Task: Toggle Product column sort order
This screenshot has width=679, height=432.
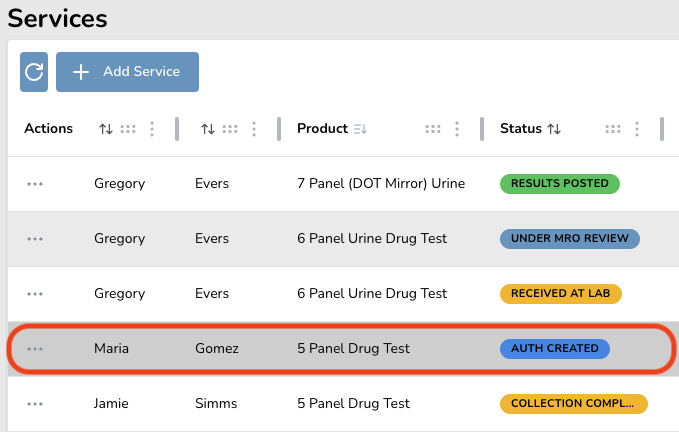Action: click(360, 129)
